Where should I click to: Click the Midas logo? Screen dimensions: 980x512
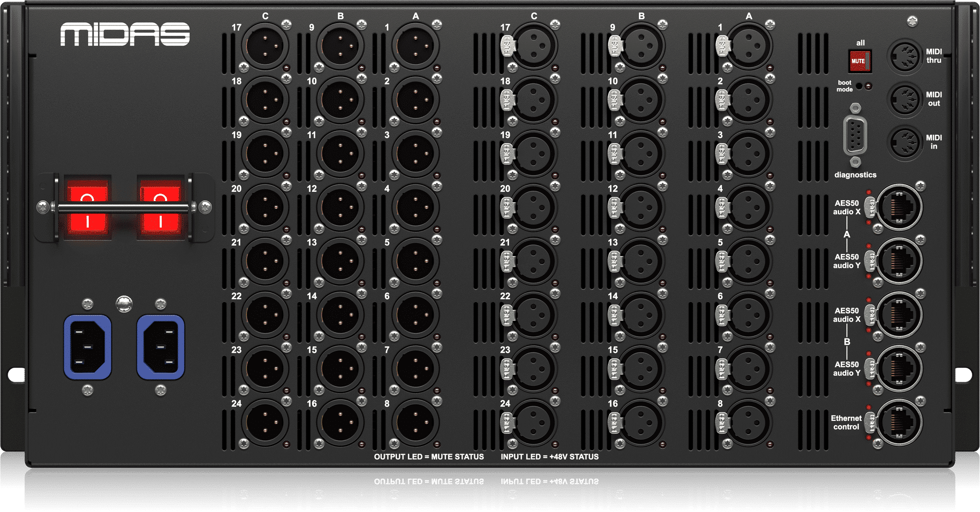click(125, 34)
